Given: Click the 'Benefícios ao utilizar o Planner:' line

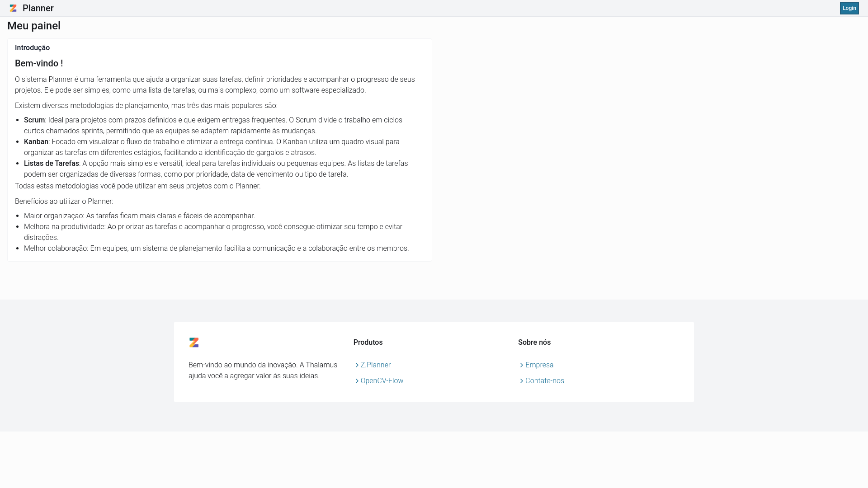Looking at the screenshot, I should (x=64, y=201).
